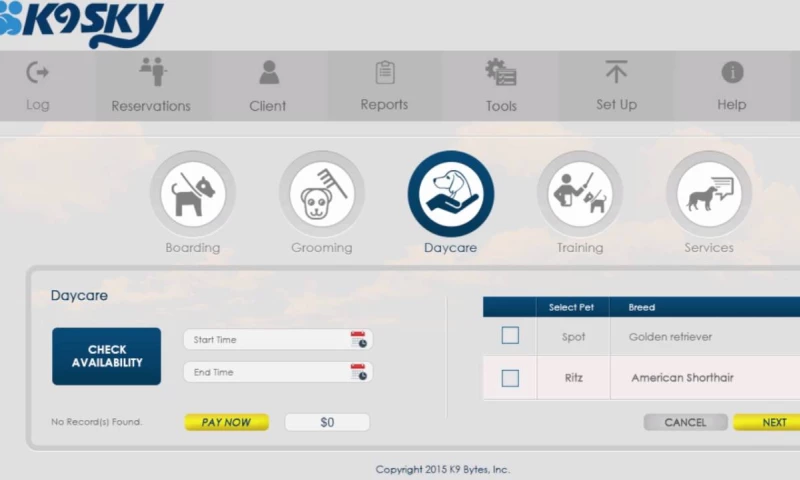Click the Next button
Viewport: 800px width, 480px height.
[x=769, y=422]
